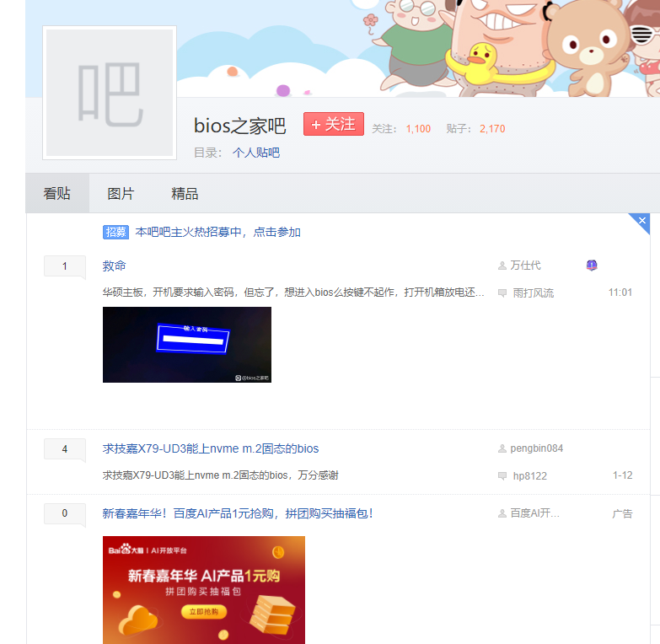Follow the forum with the +关注 button

point(334,125)
